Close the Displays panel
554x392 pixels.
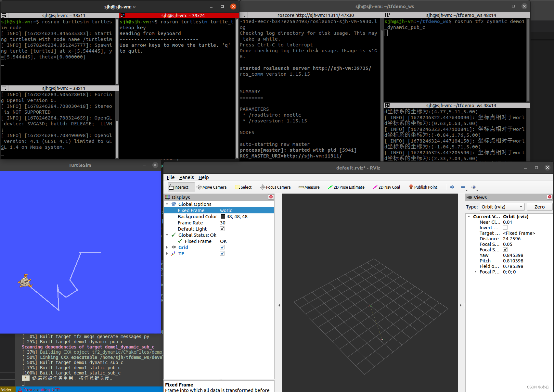pyautogui.click(x=271, y=197)
